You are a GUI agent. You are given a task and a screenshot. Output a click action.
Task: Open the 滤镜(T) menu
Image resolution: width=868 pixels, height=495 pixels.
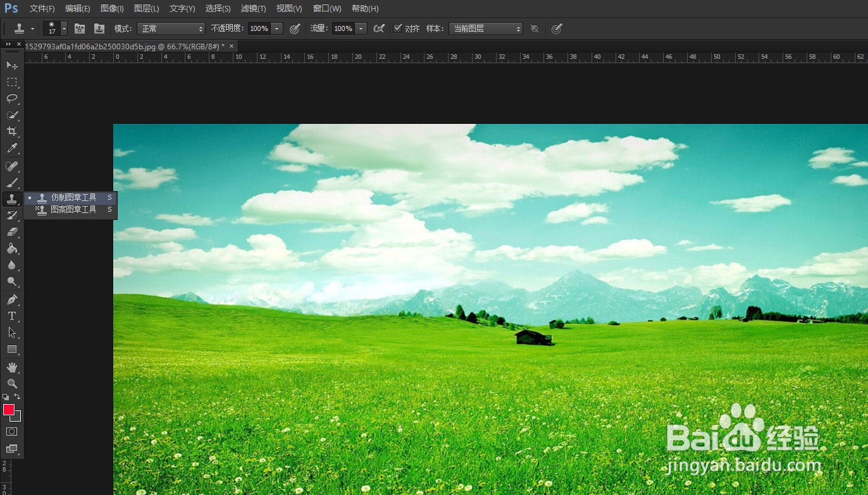(x=254, y=9)
